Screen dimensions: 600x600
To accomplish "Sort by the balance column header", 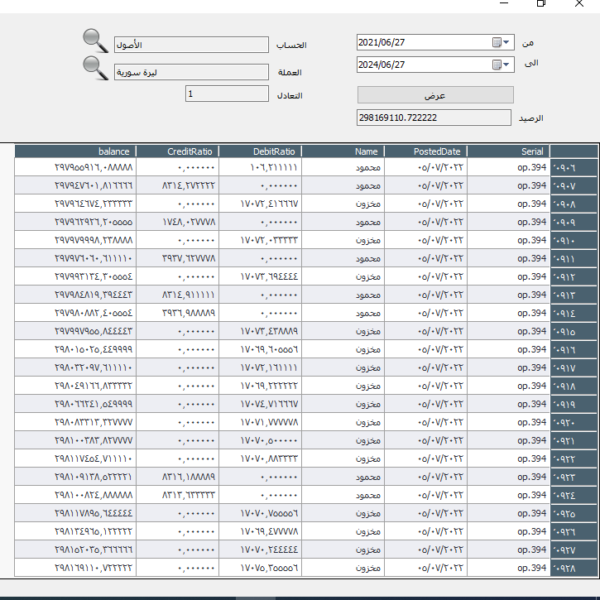I will pyautogui.click(x=75, y=152).
